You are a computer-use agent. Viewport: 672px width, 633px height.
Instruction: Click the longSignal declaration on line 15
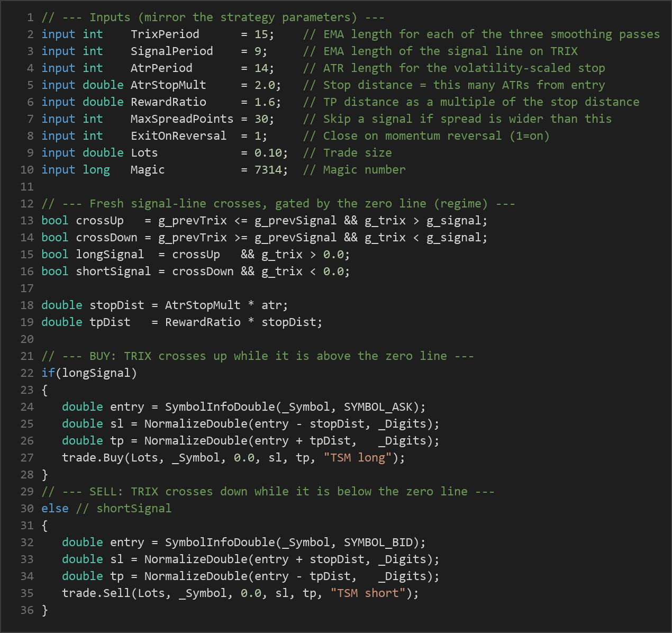pyautogui.click(x=110, y=255)
